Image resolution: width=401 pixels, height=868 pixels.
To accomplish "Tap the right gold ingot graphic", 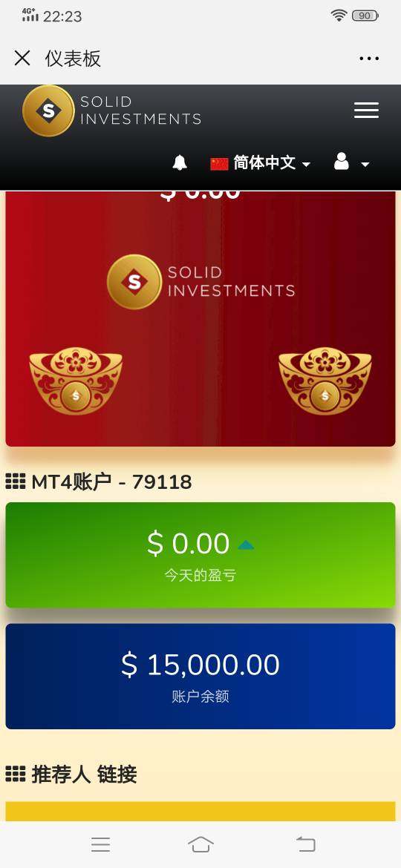I will tap(325, 381).
